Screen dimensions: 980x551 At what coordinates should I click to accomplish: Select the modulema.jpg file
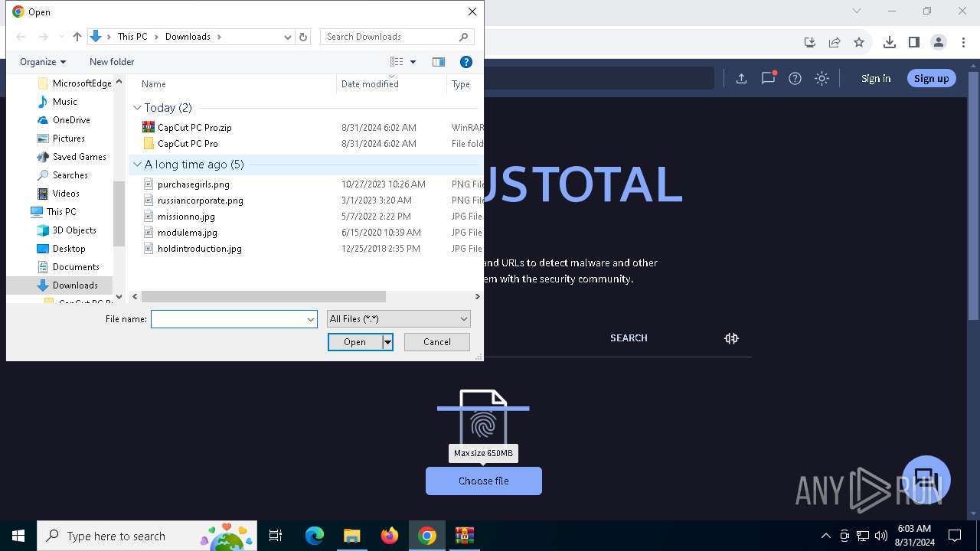187,233
